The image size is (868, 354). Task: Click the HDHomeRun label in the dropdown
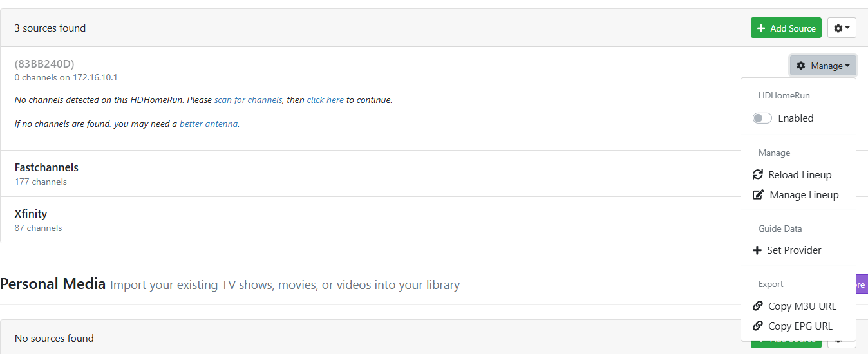[x=784, y=95]
